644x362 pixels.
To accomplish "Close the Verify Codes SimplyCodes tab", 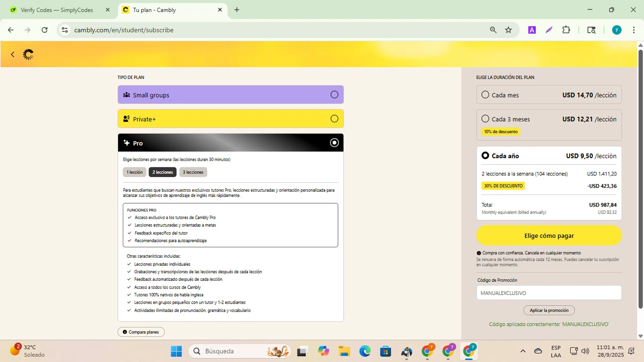I will [108, 9].
